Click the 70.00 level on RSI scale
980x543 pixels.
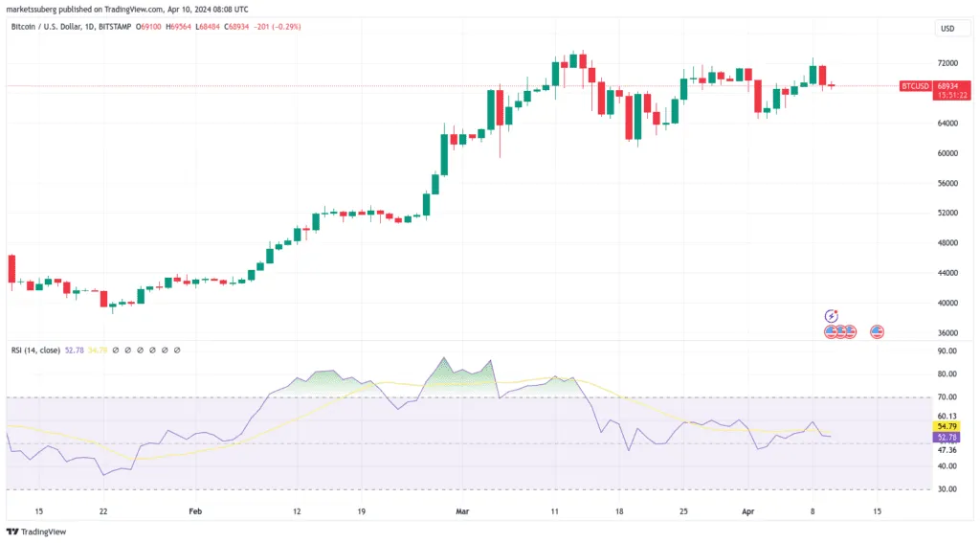point(947,397)
